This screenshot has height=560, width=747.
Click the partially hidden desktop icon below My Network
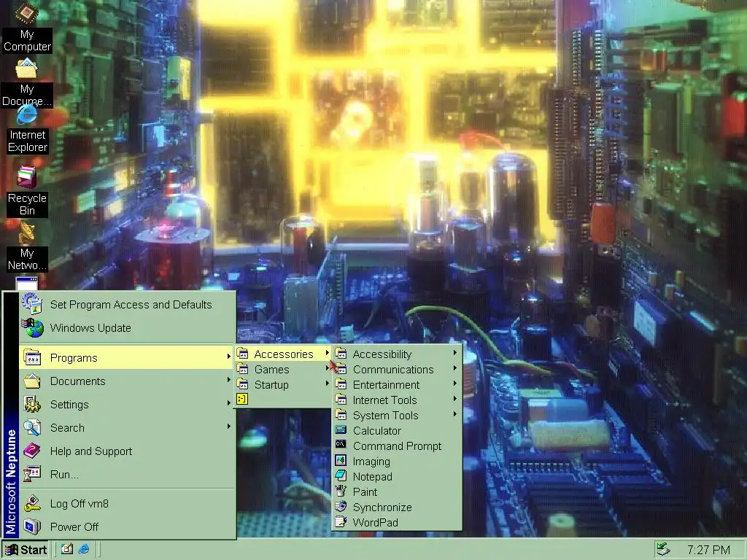[27, 283]
